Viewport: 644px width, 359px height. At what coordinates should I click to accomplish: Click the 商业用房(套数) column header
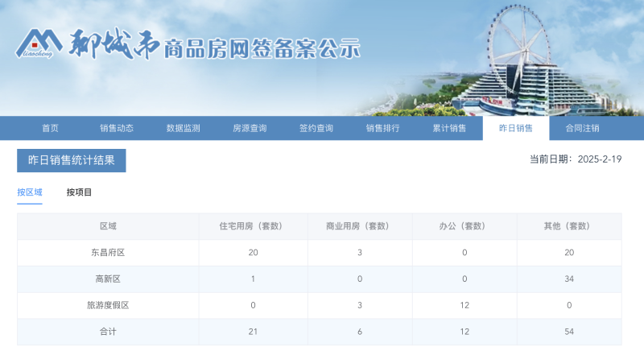pyautogui.click(x=359, y=226)
